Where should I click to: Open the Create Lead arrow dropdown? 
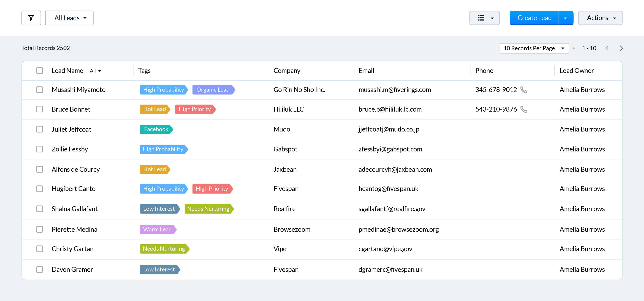pyautogui.click(x=565, y=18)
